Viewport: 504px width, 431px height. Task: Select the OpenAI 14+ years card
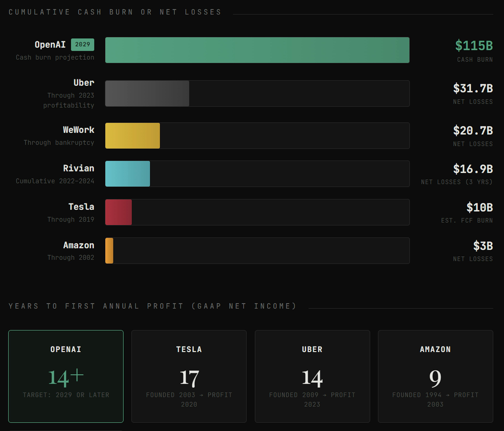66,376
